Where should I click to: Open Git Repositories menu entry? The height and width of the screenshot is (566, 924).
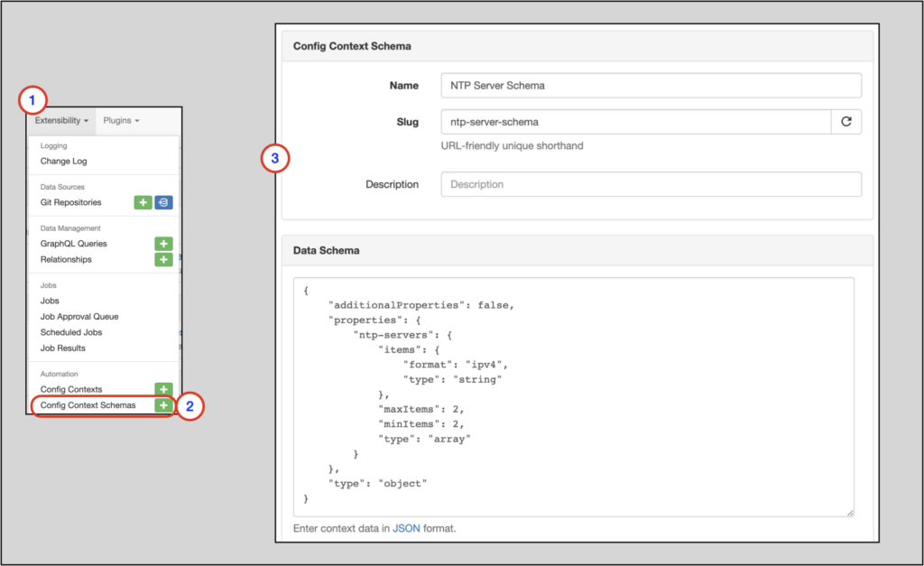click(70, 202)
